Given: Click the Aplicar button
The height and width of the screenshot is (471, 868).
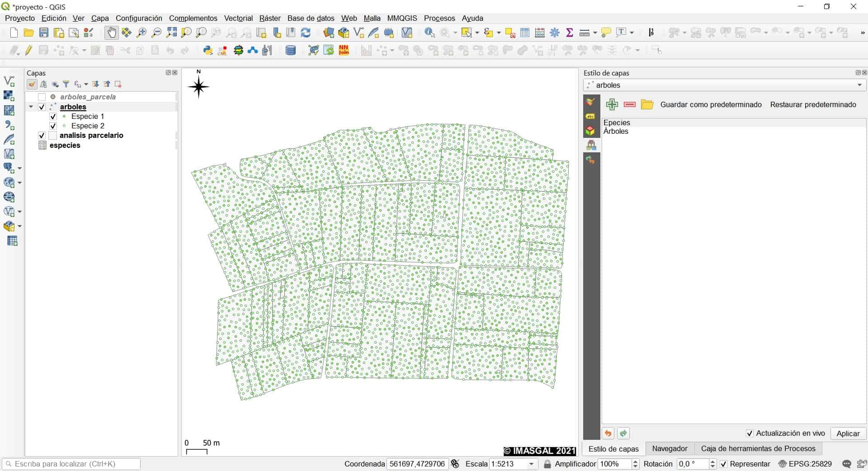Looking at the screenshot, I should click(848, 433).
